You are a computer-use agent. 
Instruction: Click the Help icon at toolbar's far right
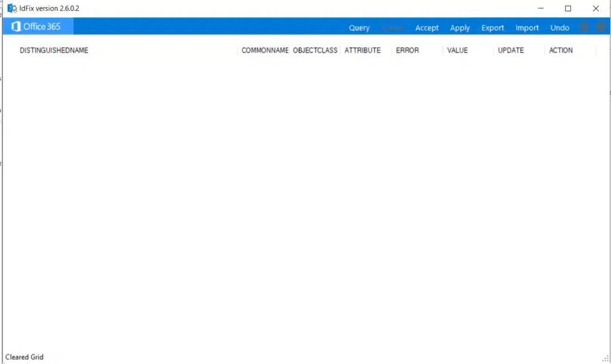pyautogui.click(x=600, y=27)
